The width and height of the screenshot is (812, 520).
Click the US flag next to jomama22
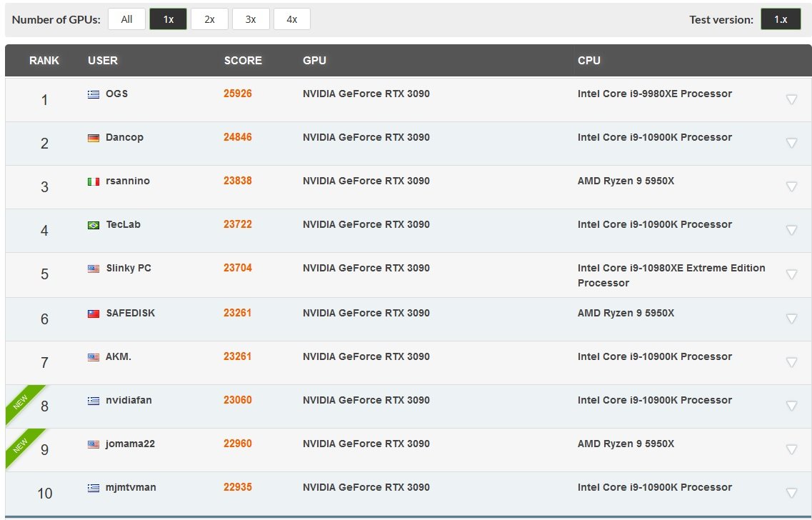pos(94,444)
